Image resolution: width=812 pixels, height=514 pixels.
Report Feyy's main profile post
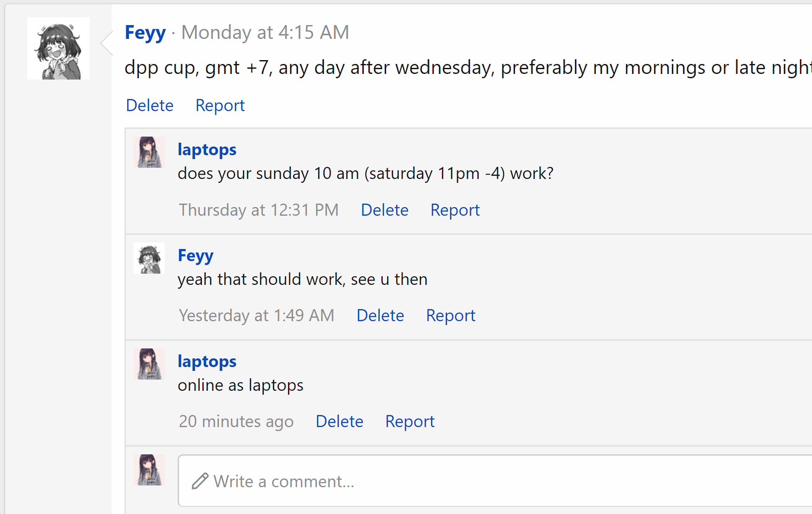220,105
